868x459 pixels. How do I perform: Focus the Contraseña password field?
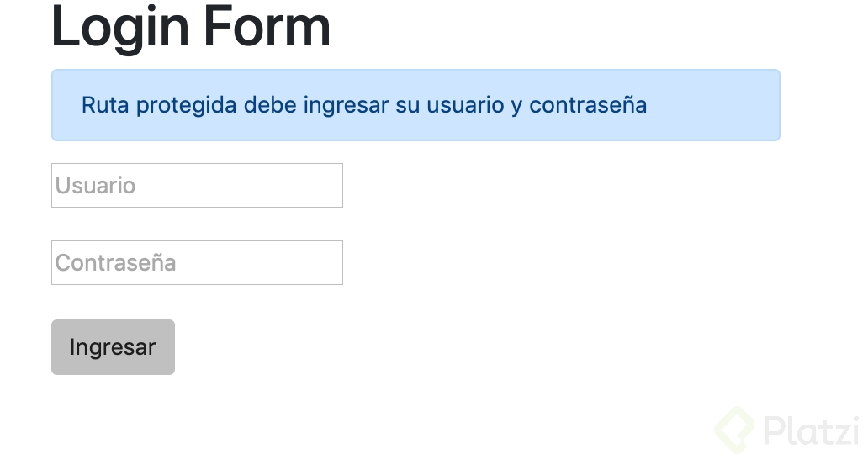click(197, 262)
